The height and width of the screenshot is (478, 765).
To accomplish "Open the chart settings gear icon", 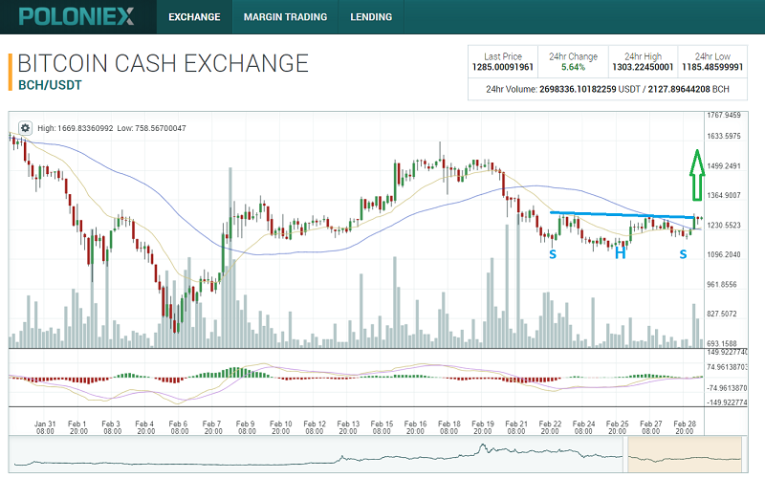I will click(25, 128).
